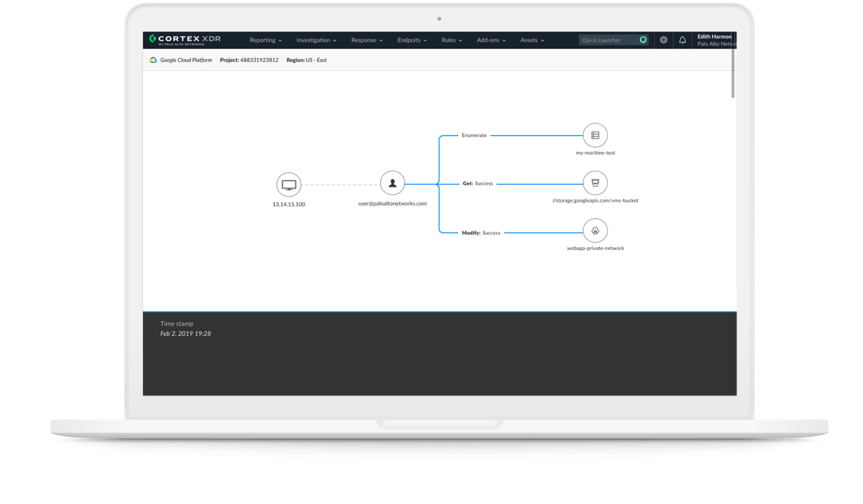Select the 13.14.15.100 computer node icon
The image size is (863, 504).
pos(289,185)
